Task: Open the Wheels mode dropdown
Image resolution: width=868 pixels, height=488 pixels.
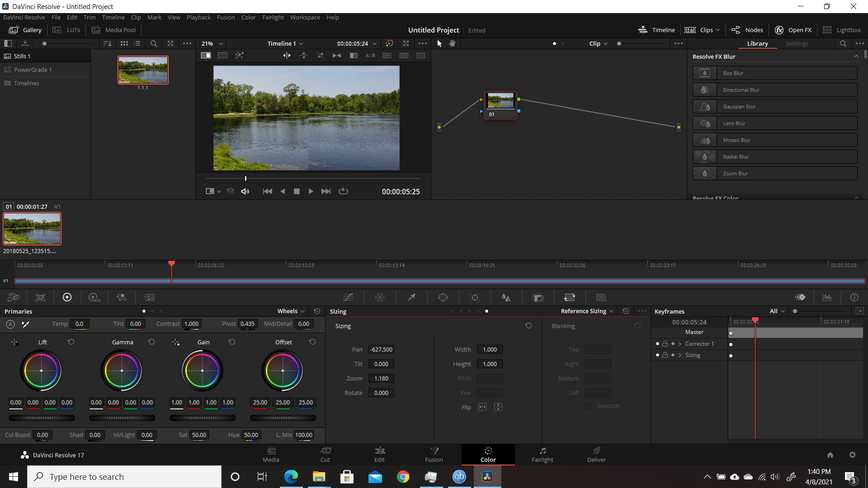Action: click(291, 311)
